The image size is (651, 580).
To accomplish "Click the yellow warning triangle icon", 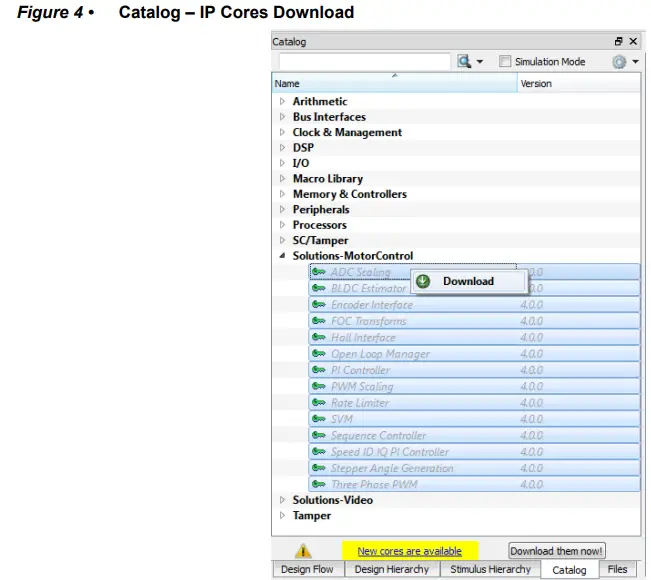I will click(x=304, y=551).
